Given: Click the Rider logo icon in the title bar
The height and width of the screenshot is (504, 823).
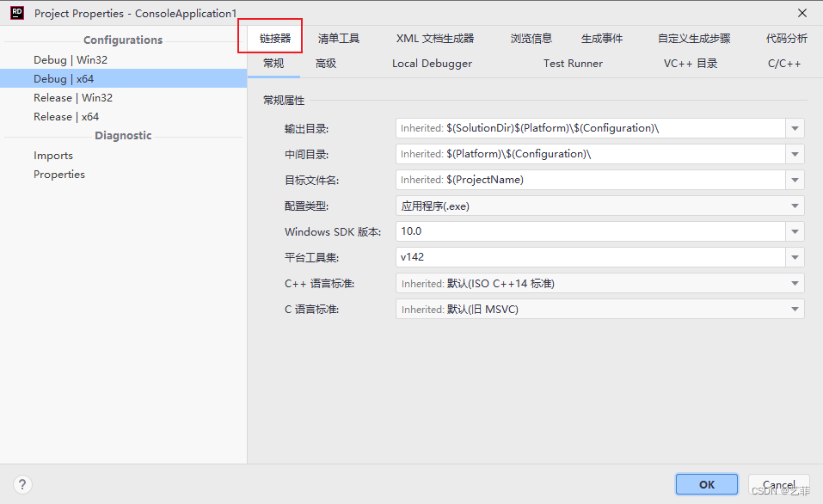Looking at the screenshot, I should 15,13.
